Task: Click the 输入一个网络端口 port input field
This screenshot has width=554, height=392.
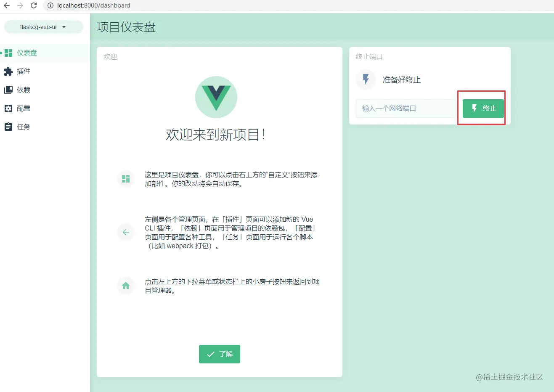Action: [x=406, y=109]
